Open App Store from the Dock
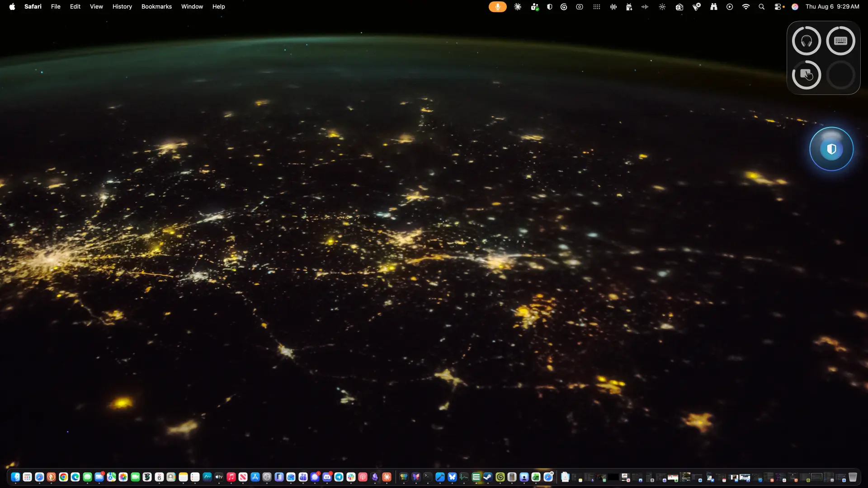Screen dimensions: 868x488 (255, 477)
